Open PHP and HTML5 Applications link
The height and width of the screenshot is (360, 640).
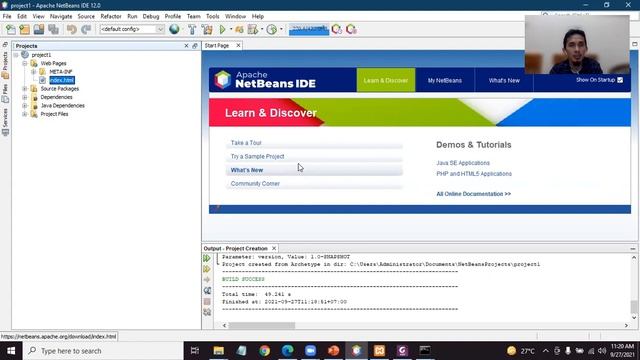coord(474,173)
